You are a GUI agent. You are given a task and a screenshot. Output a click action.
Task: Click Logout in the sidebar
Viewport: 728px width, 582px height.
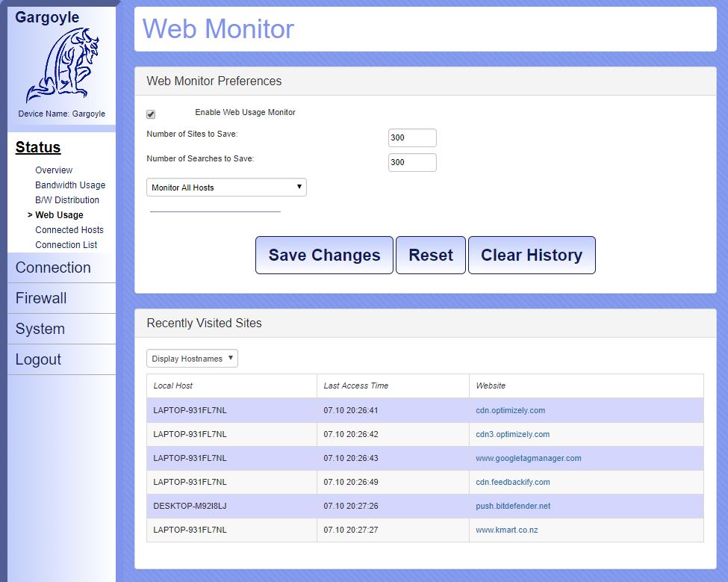tap(38, 359)
